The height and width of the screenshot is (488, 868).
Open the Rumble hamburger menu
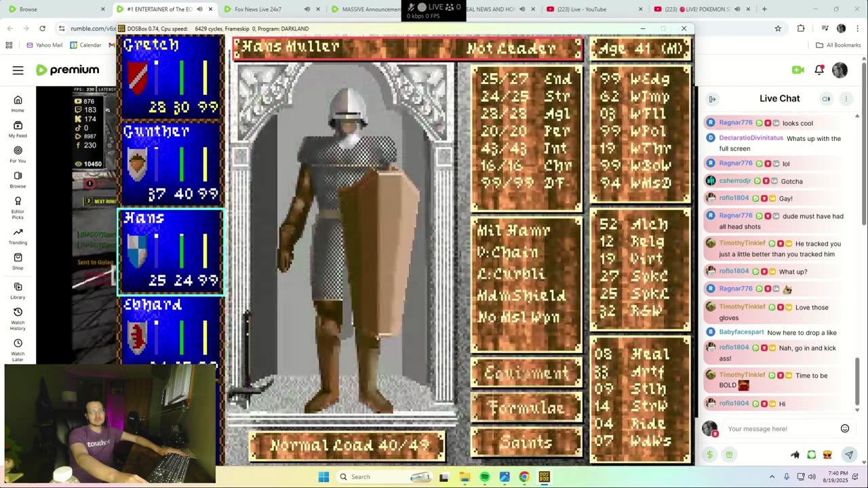coord(18,70)
